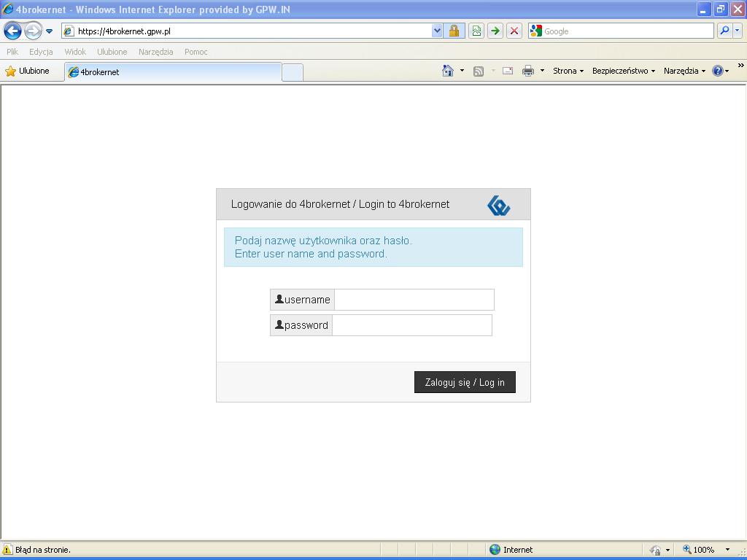Click the user icon beside password
747x560 pixels.
point(279,324)
